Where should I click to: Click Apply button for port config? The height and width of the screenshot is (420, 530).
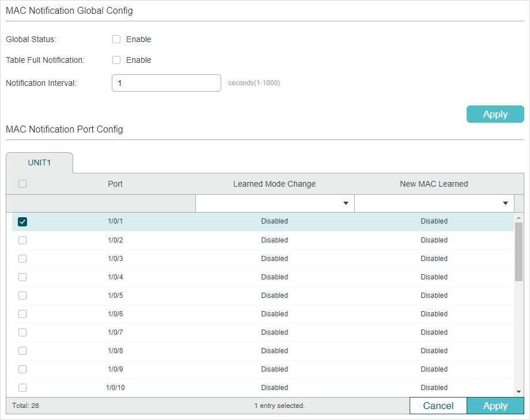[495, 406]
